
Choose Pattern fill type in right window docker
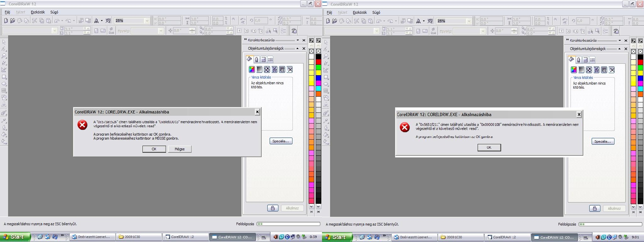tap(589, 70)
